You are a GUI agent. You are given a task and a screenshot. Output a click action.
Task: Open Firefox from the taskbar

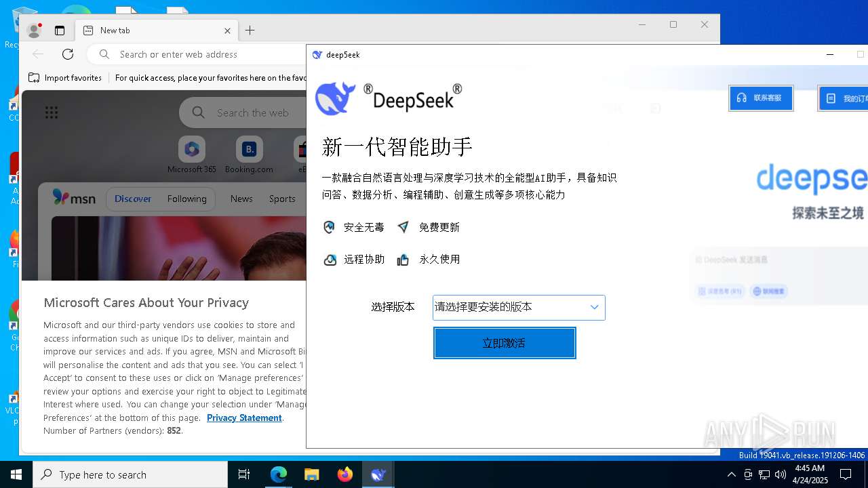[345, 474]
